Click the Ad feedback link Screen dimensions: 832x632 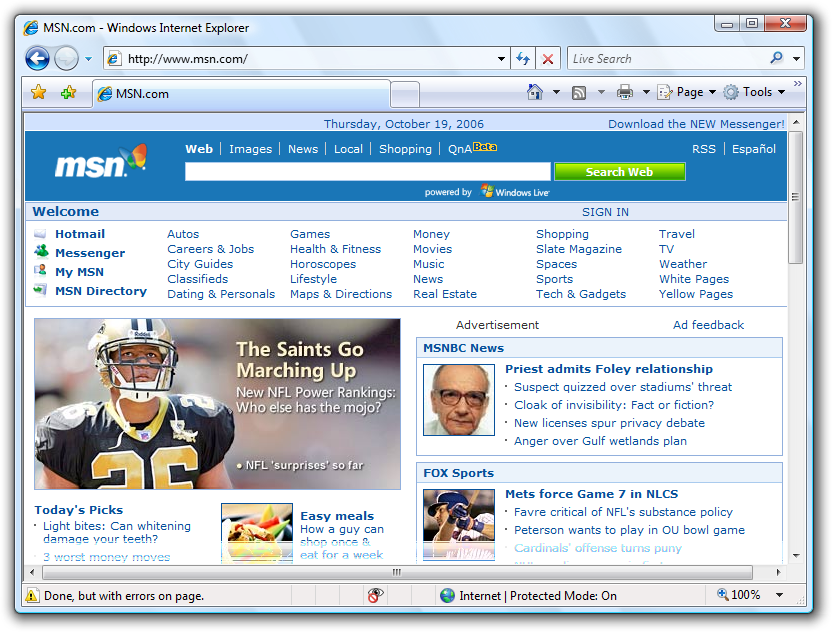708,325
